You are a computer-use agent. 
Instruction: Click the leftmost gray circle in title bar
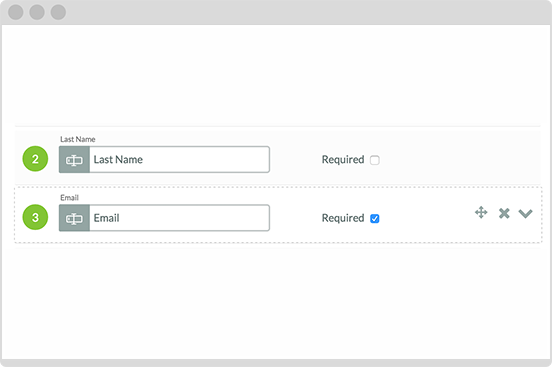click(15, 12)
